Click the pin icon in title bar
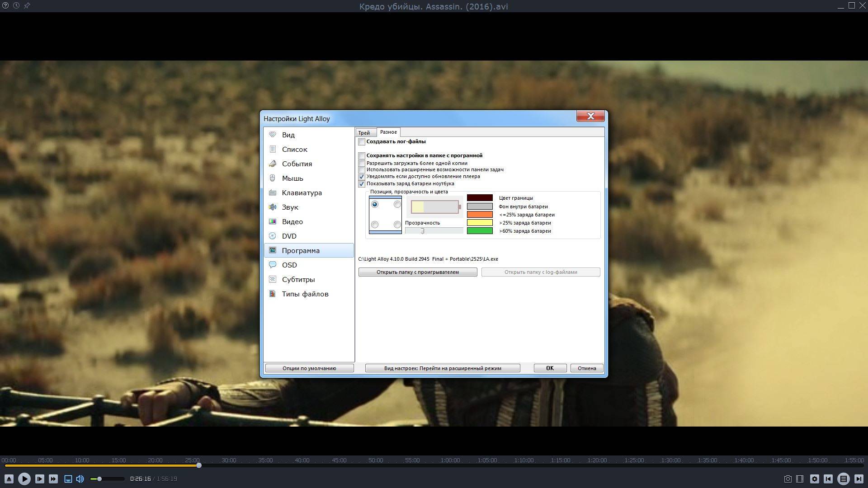 27,6
